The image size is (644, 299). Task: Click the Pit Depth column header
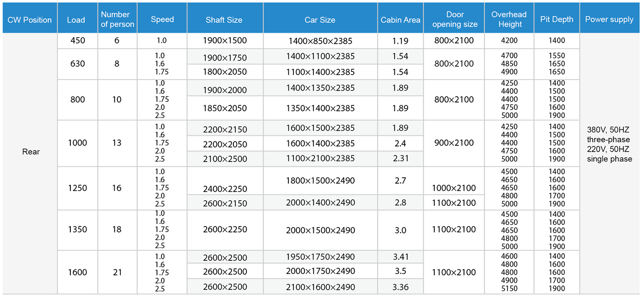pyautogui.click(x=556, y=20)
